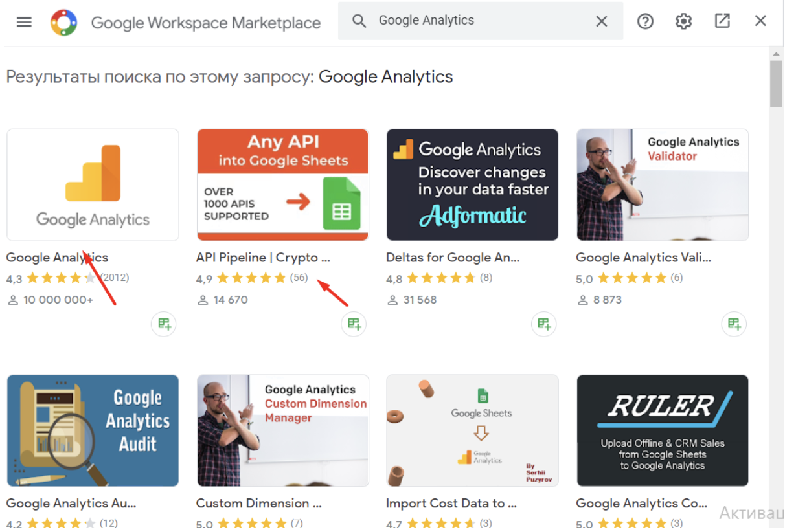Image resolution: width=785 pixels, height=532 pixels.
Task: Open the Google Analytics Audit thumbnail
Action: coord(93,430)
